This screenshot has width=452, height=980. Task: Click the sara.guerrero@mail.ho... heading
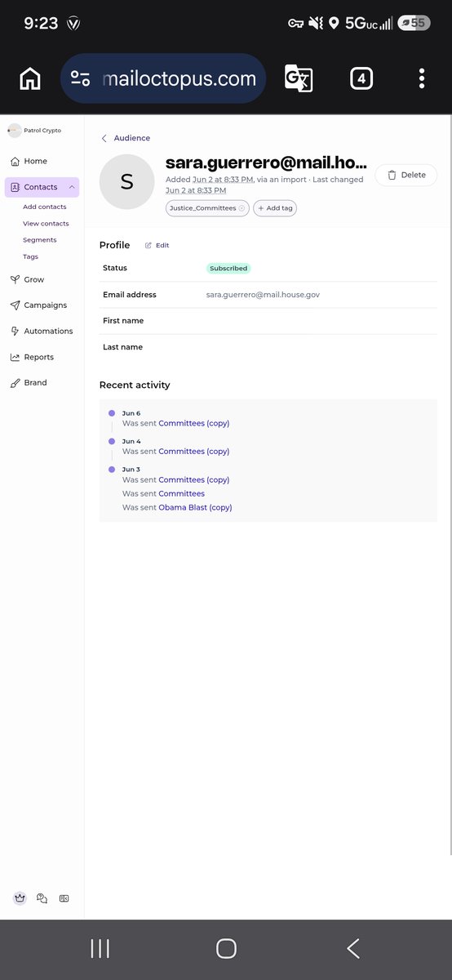266,163
